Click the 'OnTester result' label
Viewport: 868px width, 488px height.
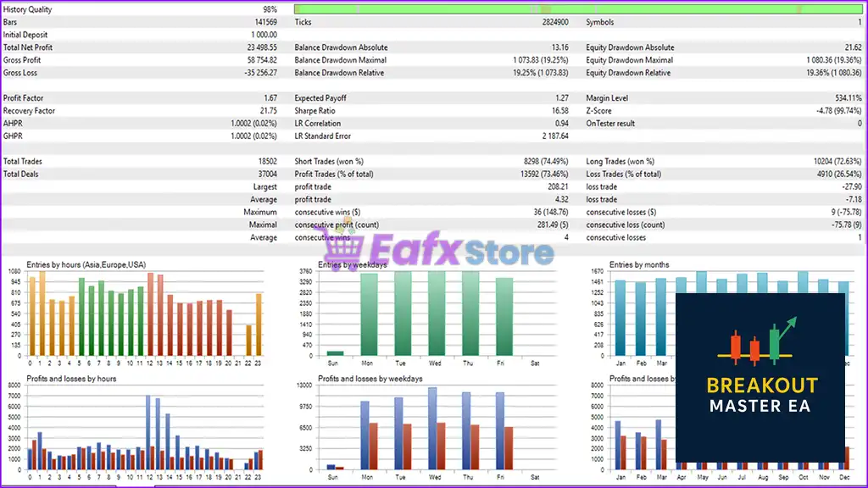click(x=610, y=124)
